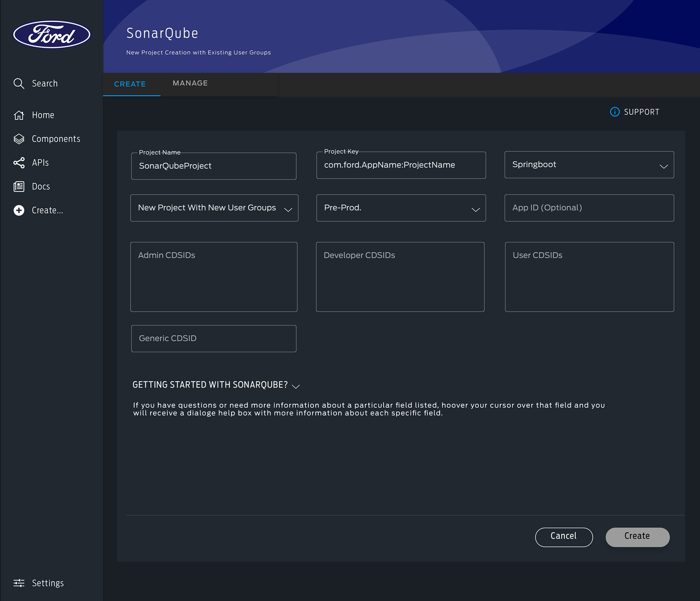This screenshot has width=700, height=601.
Task: Click the Home house icon
Action: pyautogui.click(x=19, y=115)
